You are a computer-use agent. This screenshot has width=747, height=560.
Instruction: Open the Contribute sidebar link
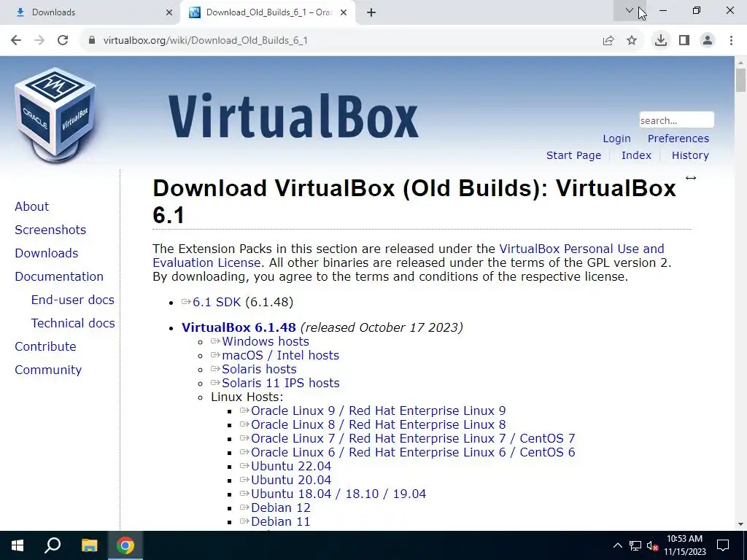pyautogui.click(x=45, y=346)
